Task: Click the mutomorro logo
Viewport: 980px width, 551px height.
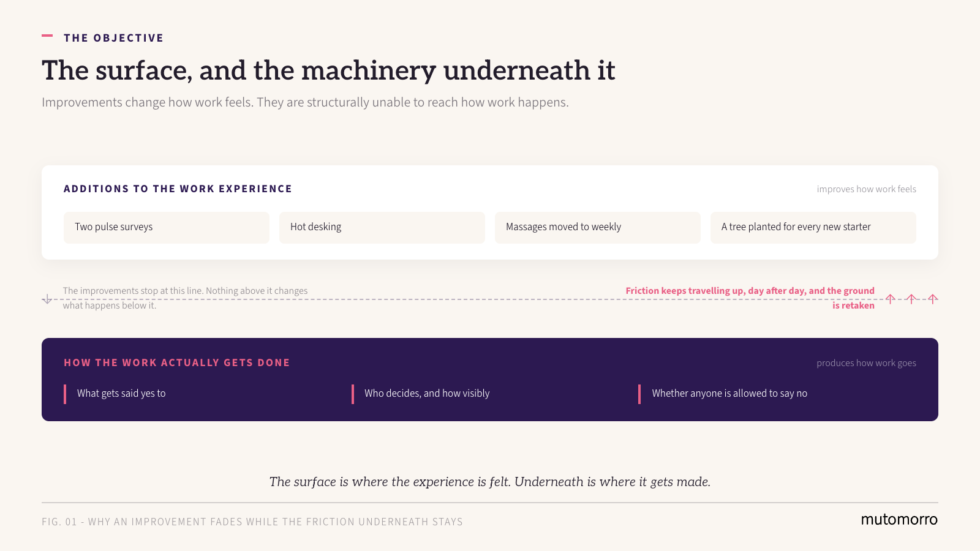Action: pos(899,519)
